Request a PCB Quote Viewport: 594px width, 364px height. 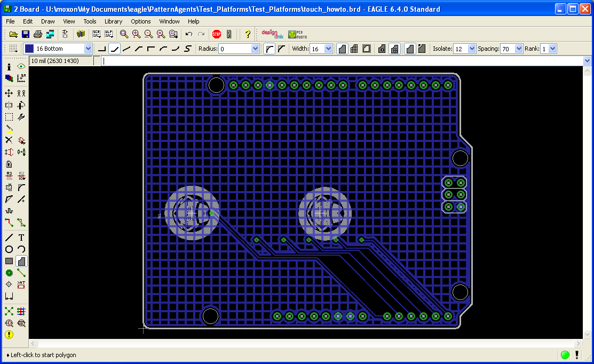click(x=297, y=35)
